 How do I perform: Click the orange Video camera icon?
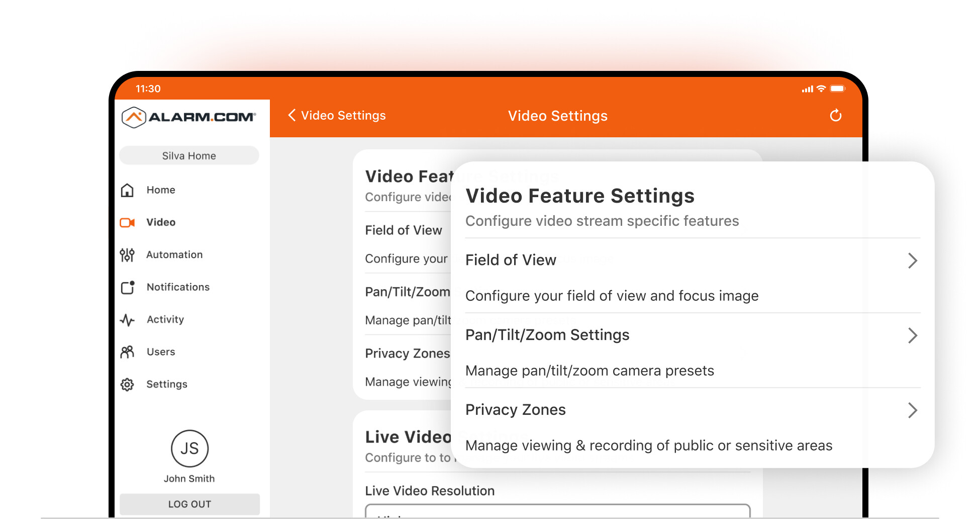click(x=127, y=222)
